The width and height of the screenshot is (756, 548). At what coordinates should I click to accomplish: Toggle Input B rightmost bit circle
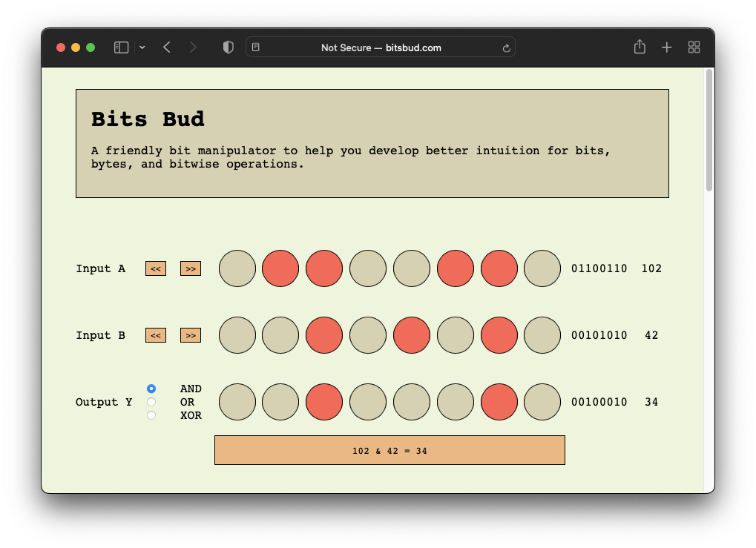tap(542, 335)
